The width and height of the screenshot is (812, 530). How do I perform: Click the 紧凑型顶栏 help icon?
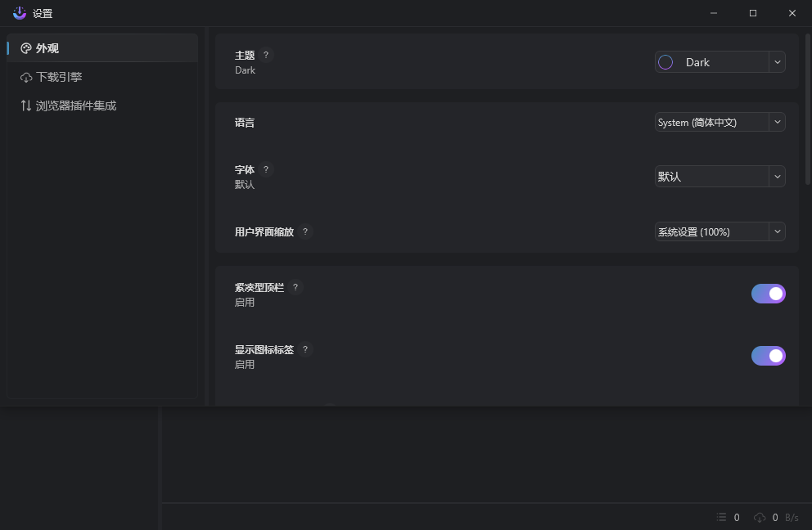295,287
